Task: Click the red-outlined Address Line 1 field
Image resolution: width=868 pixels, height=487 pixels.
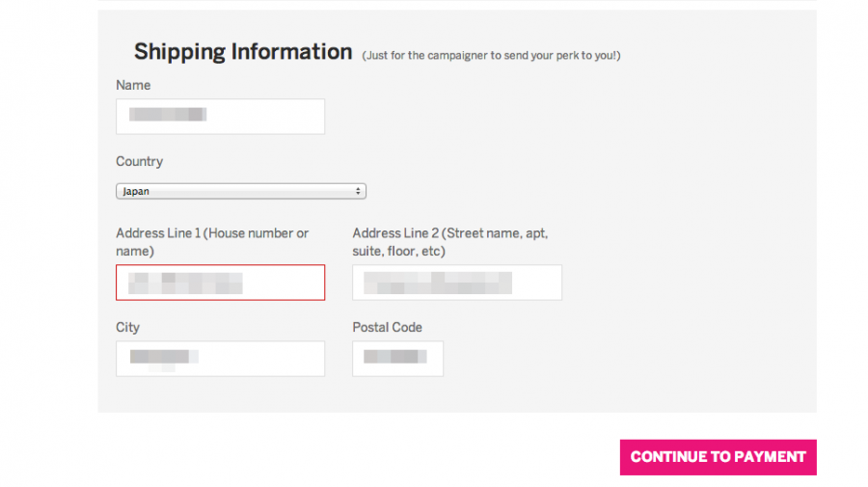Action: click(x=220, y=283)
